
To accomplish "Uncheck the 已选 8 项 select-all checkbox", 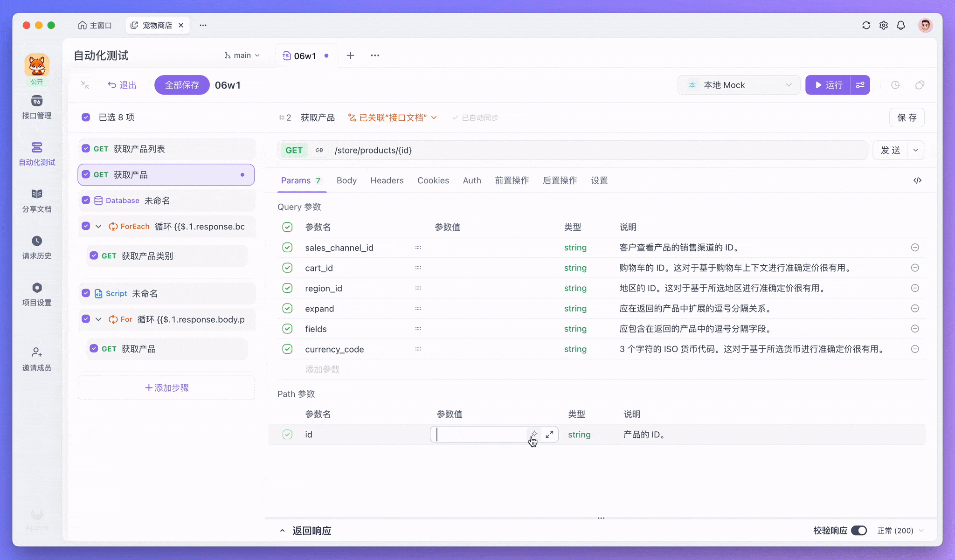I will click(86, 117).
